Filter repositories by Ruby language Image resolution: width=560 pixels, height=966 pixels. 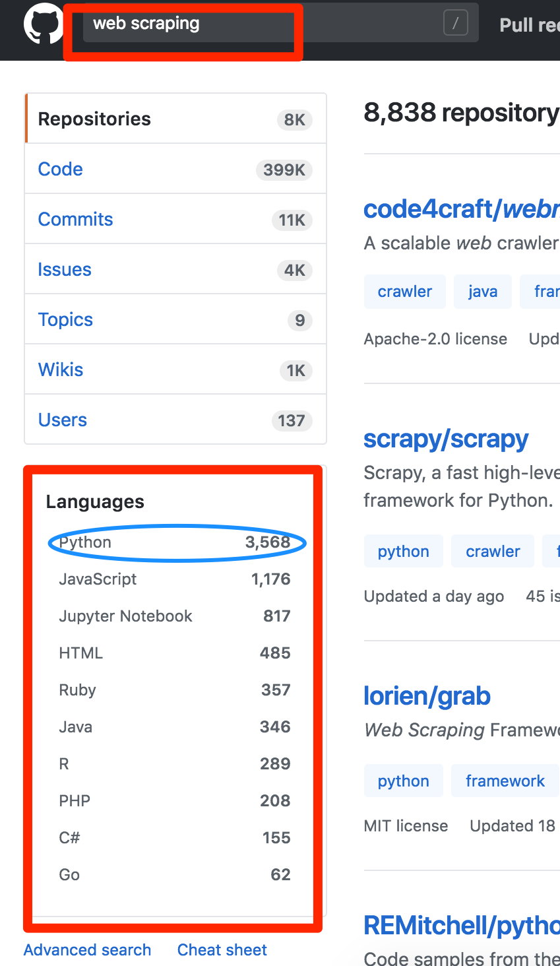tap(78, 690)
